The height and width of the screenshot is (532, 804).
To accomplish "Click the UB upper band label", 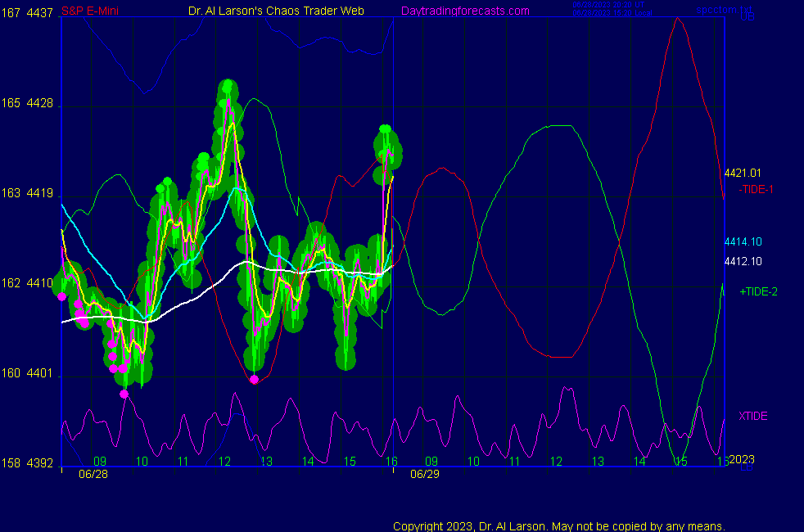I will (x=748, y=17).
